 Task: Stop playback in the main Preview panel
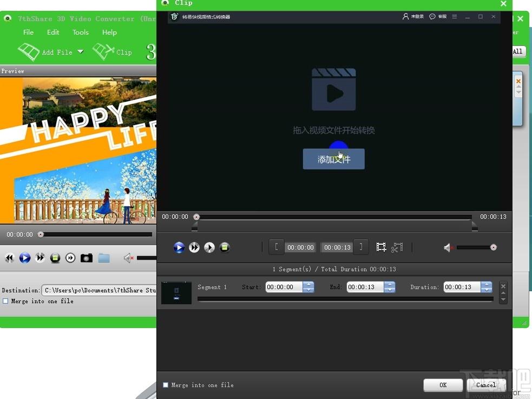coord(55,258)
